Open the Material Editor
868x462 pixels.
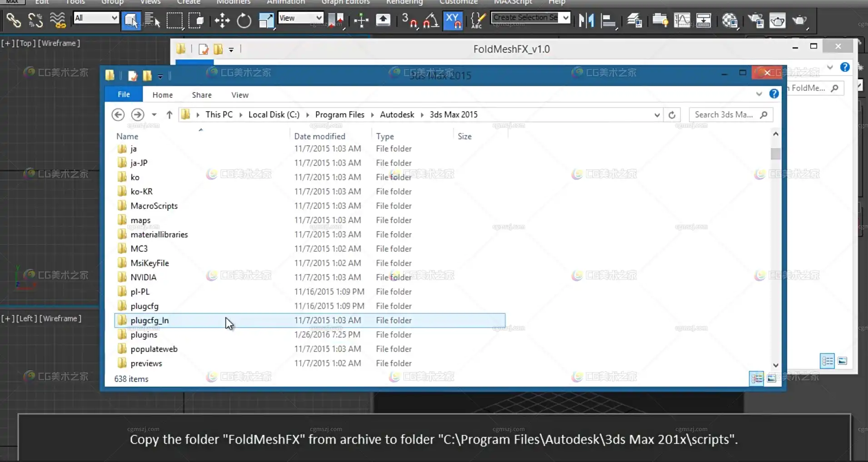tap(730, 20)
